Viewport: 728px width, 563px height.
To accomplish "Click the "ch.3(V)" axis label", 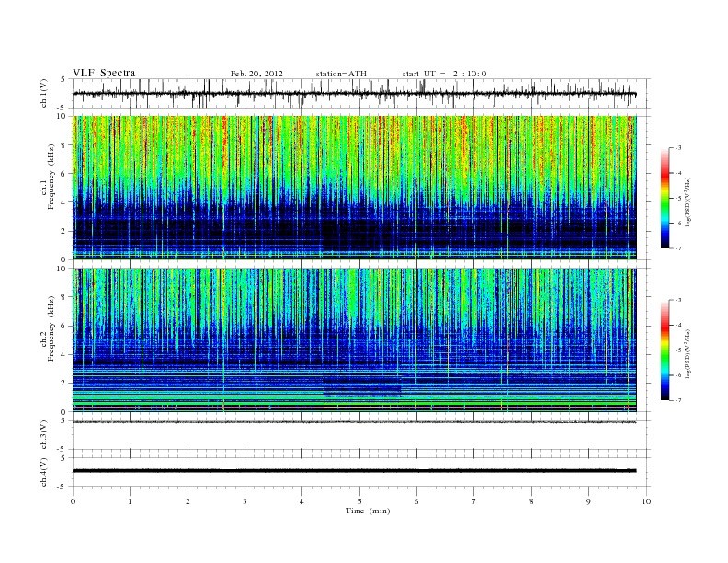I will coord(44,435).
